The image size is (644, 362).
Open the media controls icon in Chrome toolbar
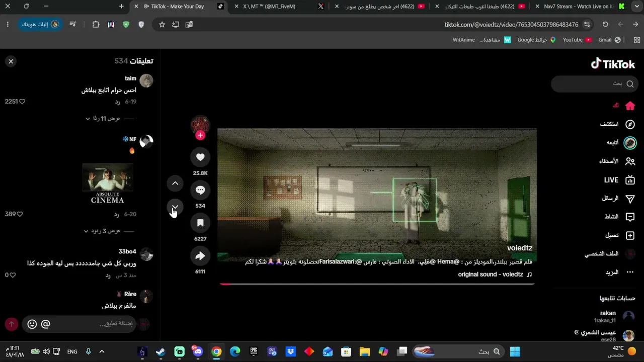point(73,24)
